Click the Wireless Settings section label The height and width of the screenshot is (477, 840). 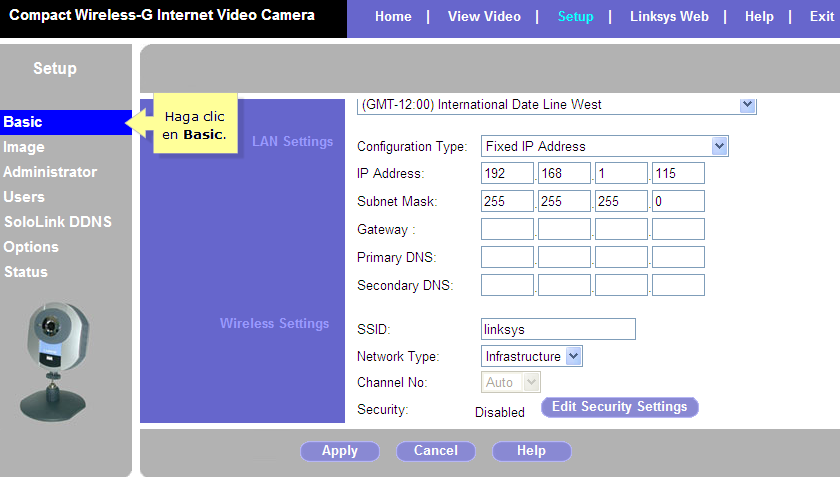tap(274, 324)
